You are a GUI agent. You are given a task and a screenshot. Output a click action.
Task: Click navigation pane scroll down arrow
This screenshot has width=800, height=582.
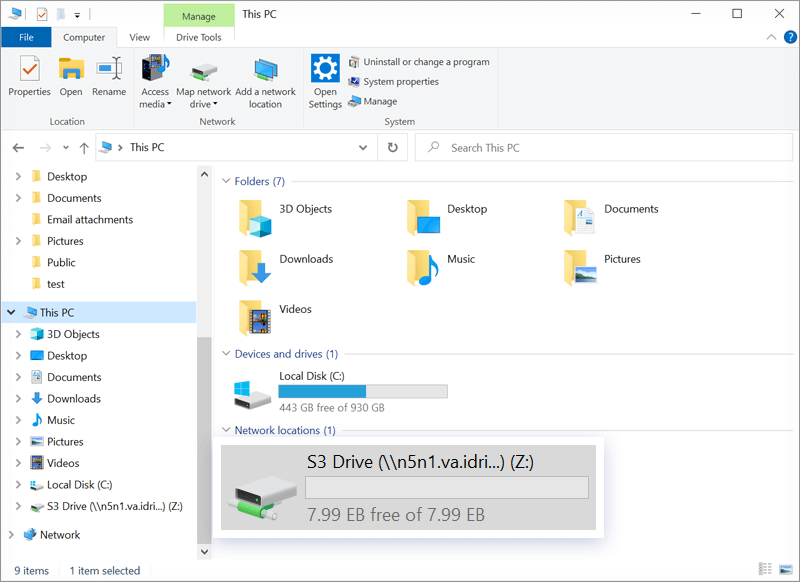(204, 551)
